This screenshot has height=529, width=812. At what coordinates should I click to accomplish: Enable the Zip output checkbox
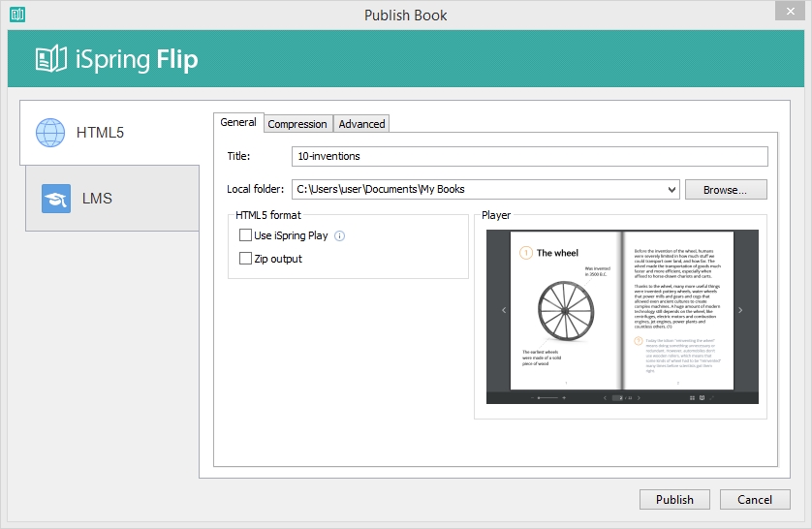tap(245, 259)
